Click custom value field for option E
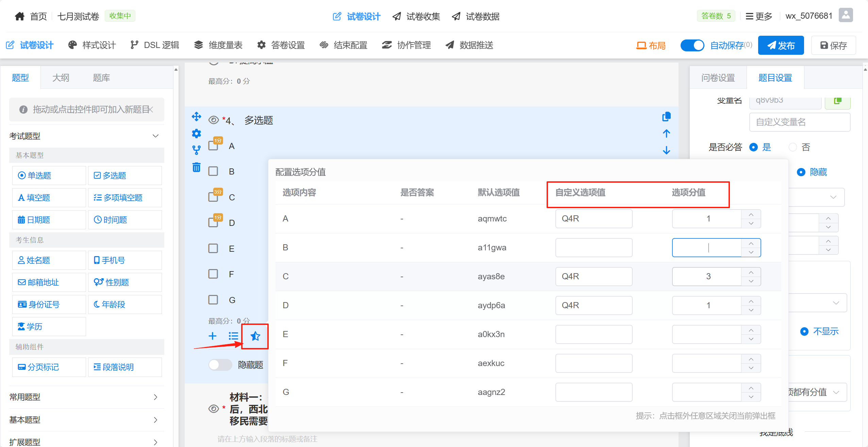Screen dimensions: 868x447 594,334
